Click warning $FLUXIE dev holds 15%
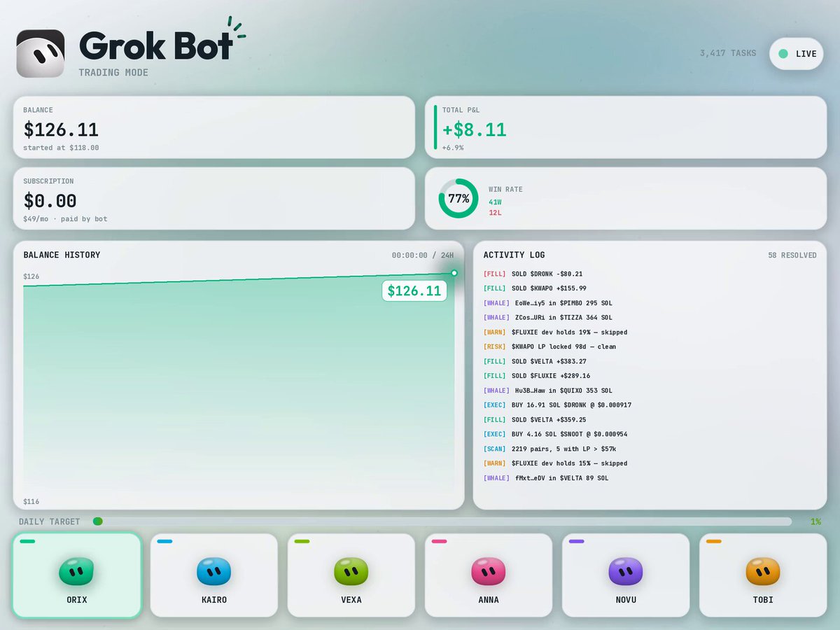Viewport: 840px width, 630px height. click(x=555, y=463)
